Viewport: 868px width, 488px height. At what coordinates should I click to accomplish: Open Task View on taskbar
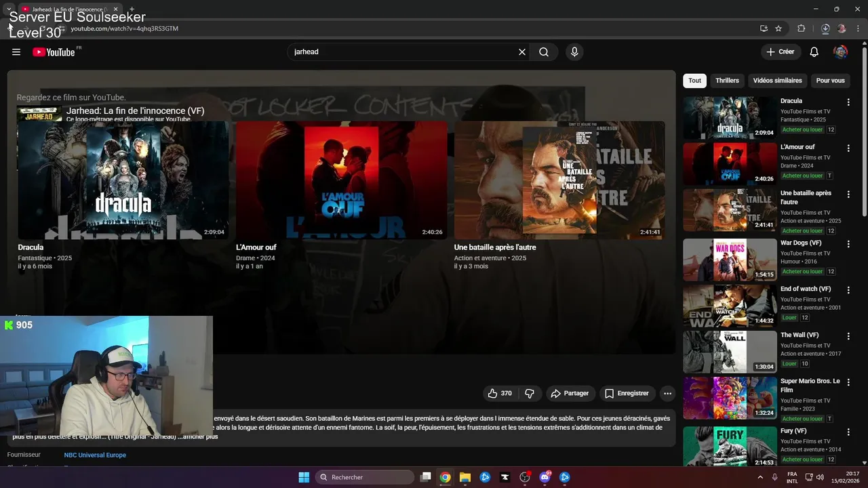[426, 477]
